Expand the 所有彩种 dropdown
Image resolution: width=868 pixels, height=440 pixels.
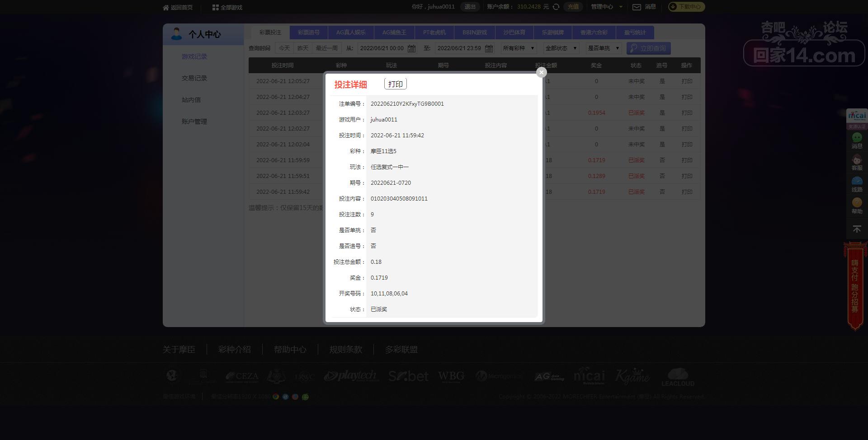pyautogui.click(x=519, y=48)
